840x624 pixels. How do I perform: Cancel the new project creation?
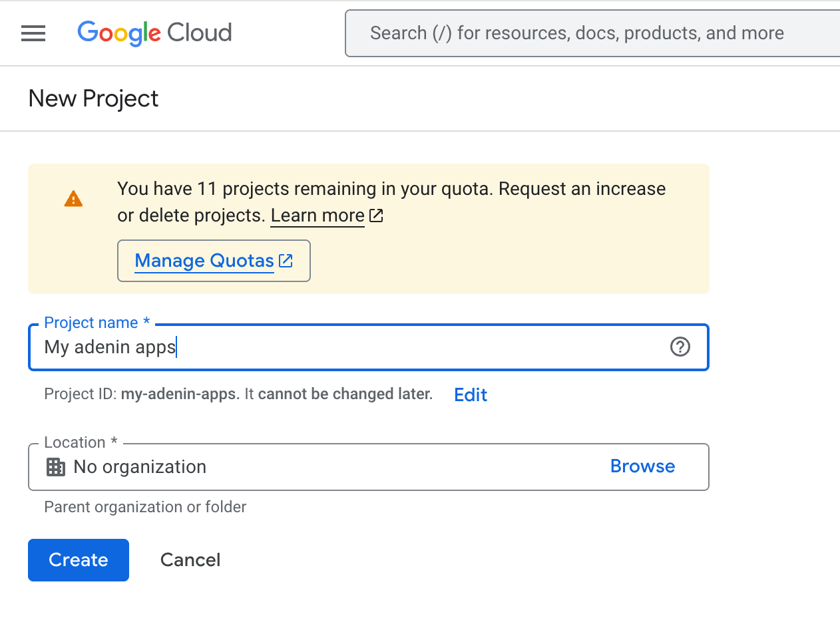(x=190, y=560)
